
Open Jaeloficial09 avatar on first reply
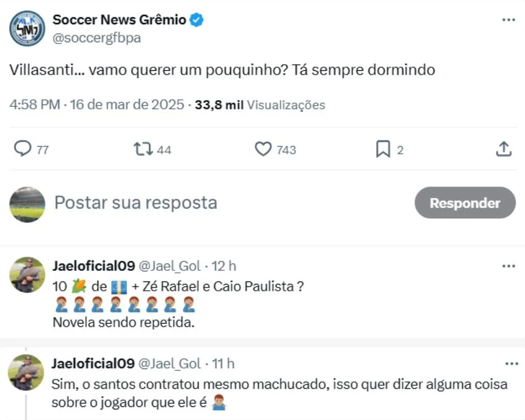click(x=27, y=274)
